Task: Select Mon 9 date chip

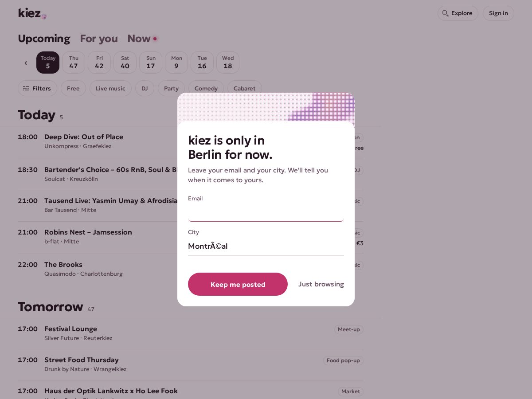Action: pyautogui.click(x=176, y=63)
